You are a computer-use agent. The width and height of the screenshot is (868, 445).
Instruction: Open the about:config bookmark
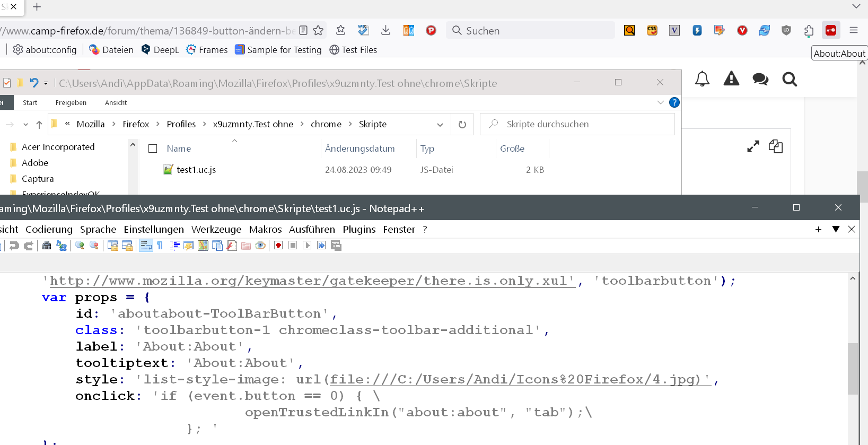(x=45, y=50)
